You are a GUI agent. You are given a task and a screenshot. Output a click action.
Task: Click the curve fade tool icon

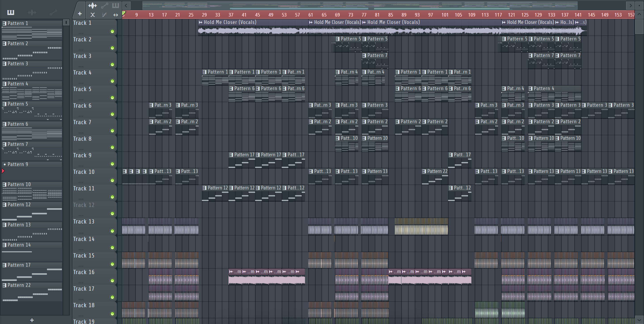tap(104, 15)
